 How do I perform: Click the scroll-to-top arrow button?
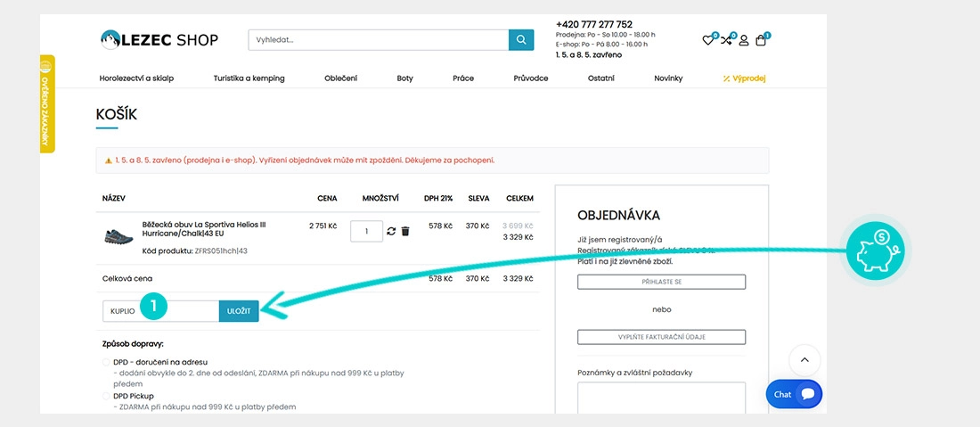[x=804, y=360]
